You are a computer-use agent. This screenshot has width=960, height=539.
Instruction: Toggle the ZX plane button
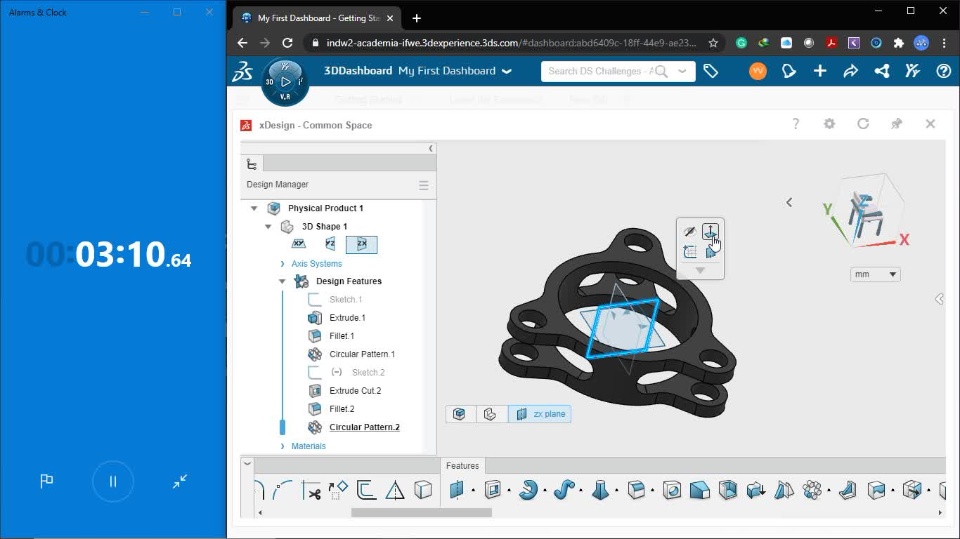[x=361, y=244]
